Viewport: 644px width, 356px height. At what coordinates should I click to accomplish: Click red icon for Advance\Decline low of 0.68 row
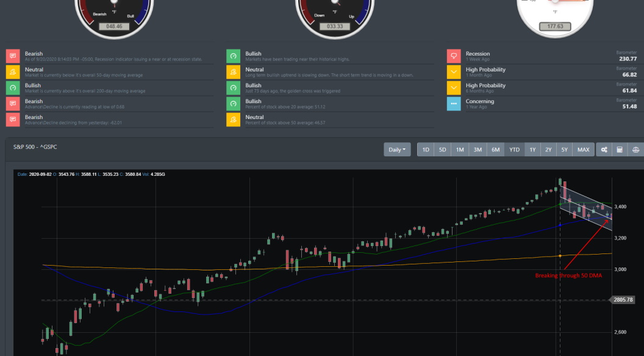point(13,104)
